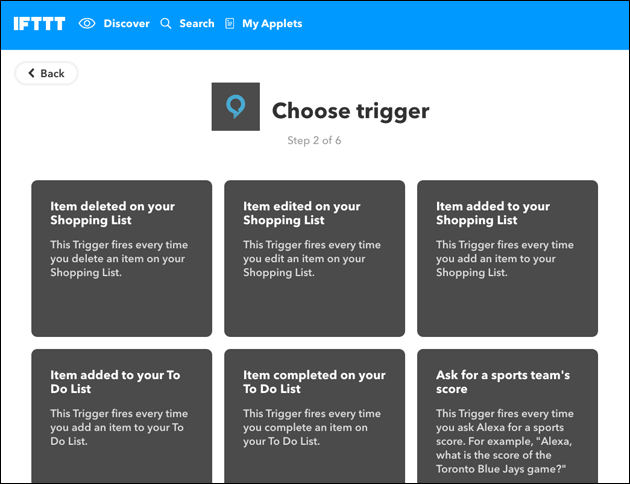The width and height of the screenshot is (630, 484).
Task: Go to the My Applets page
Action: tap(272, 23)
